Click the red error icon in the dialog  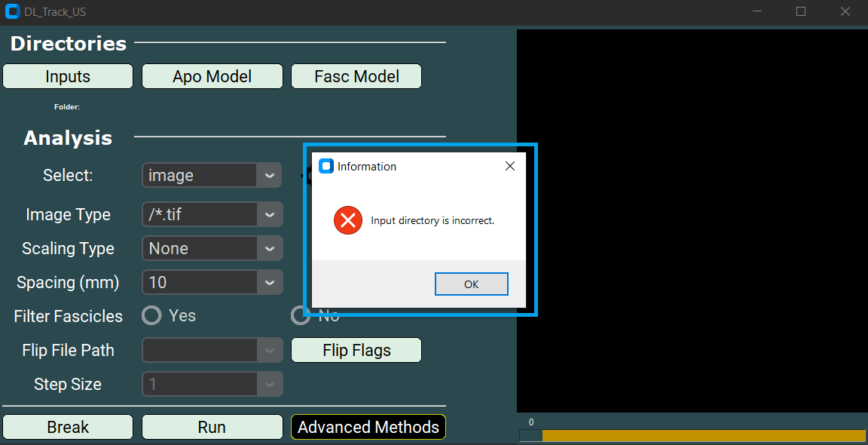coord(347,220)
